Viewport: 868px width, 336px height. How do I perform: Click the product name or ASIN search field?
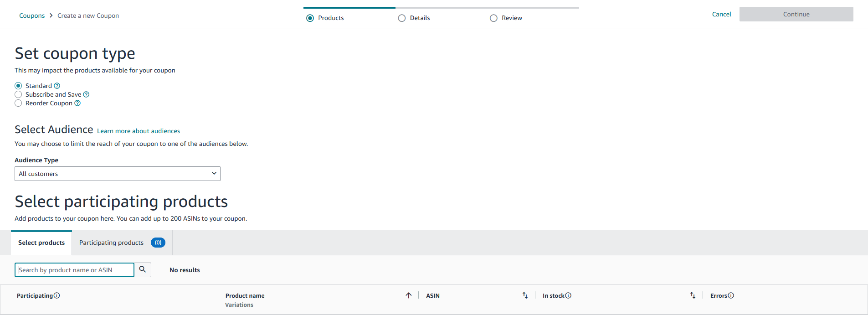coord(74,270)
